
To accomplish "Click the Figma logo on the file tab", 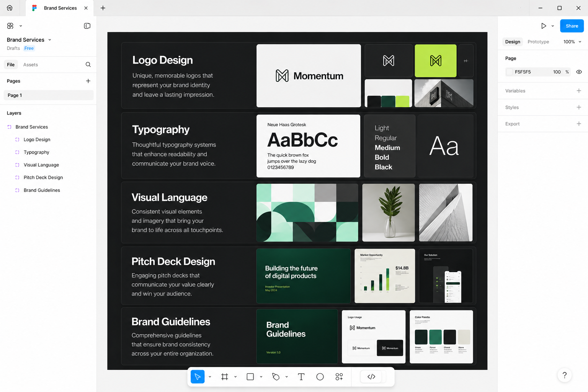I will pos(34,8).
